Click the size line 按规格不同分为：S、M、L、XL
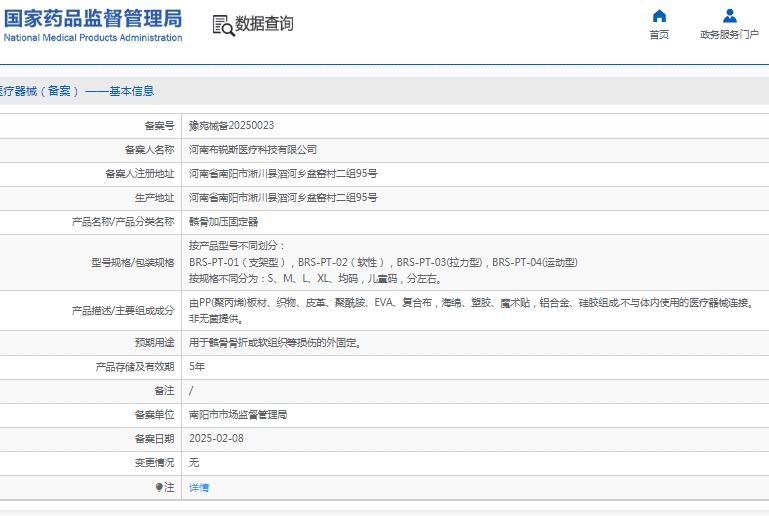This screenshot has width=769, height=516. pos(316,279)
